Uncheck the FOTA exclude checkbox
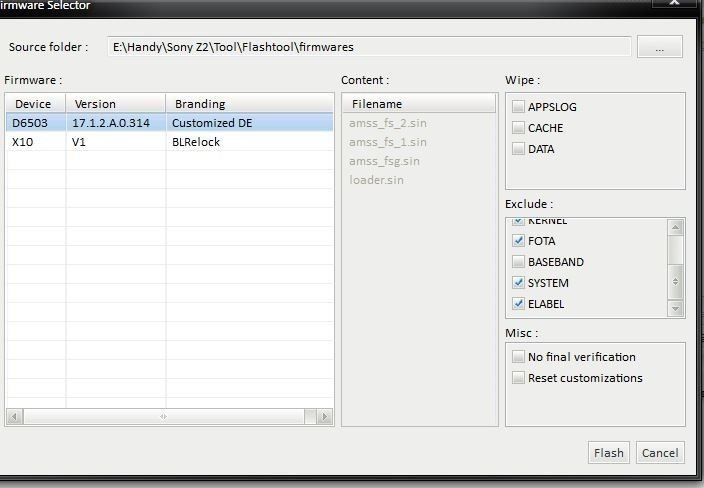 coord(518,241)
